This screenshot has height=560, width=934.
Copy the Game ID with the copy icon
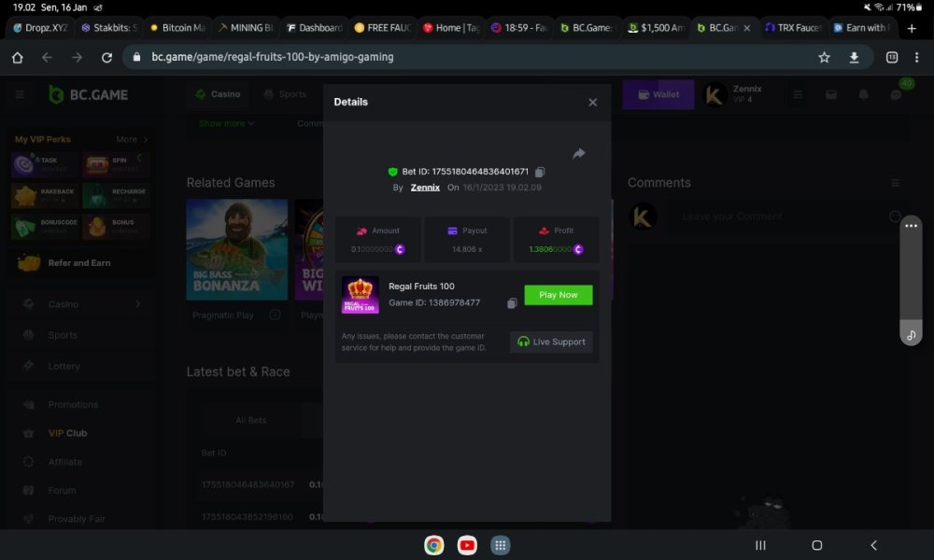click(511, 303)
